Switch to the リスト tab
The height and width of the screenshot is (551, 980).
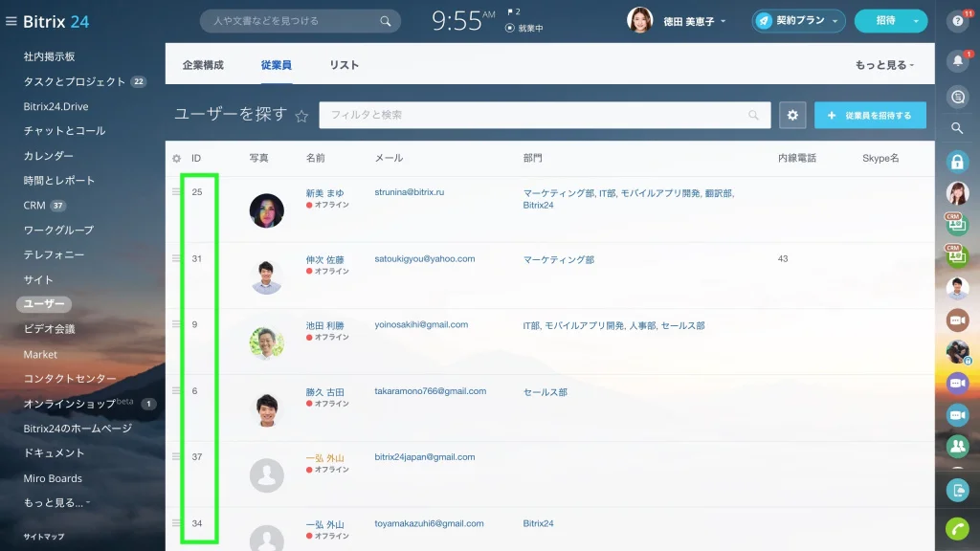[x=344, y=65]
